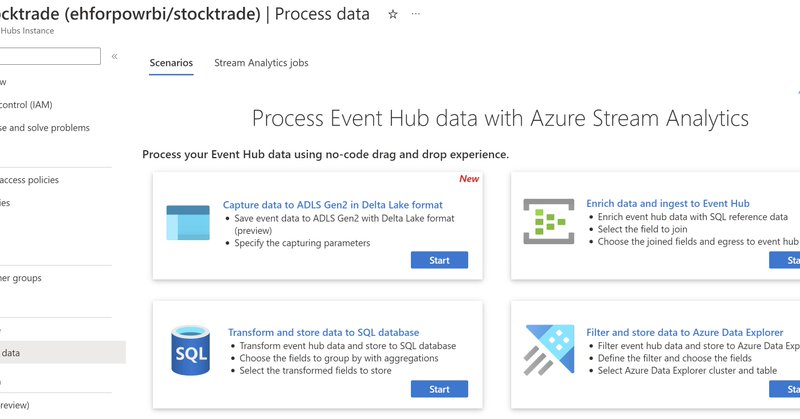Switch to Stream Analytics jobs tab
Image resolution: width=800 pixels, height=419 pixels.
261,63
